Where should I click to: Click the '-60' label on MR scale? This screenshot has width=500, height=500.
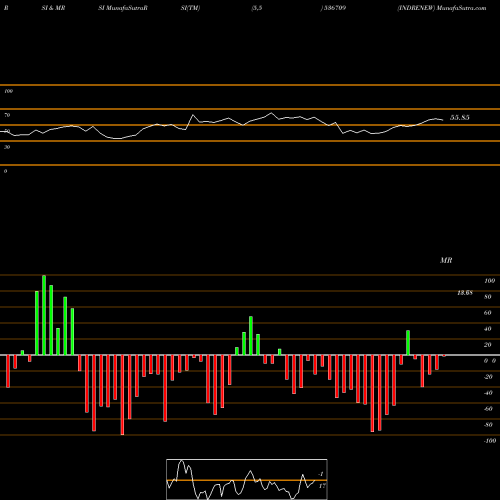[488, 409]
